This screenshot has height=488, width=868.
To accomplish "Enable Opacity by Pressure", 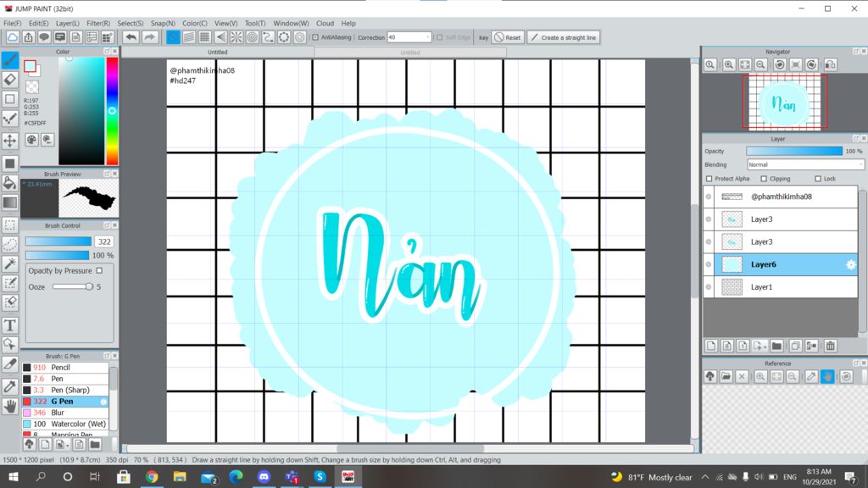I will 100,270.
